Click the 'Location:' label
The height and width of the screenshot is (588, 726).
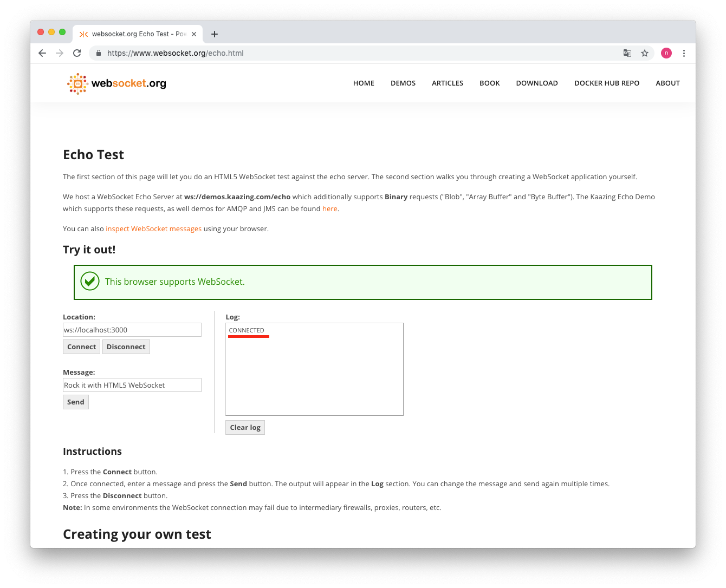79,317
